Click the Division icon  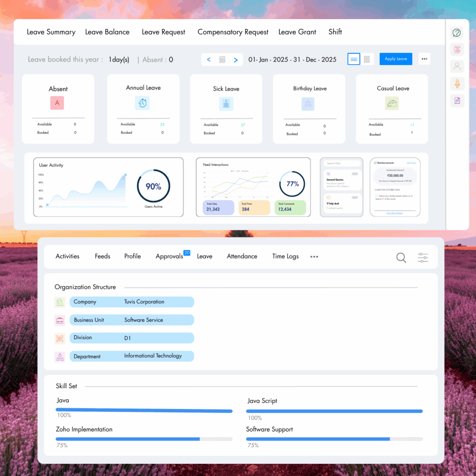60,338
